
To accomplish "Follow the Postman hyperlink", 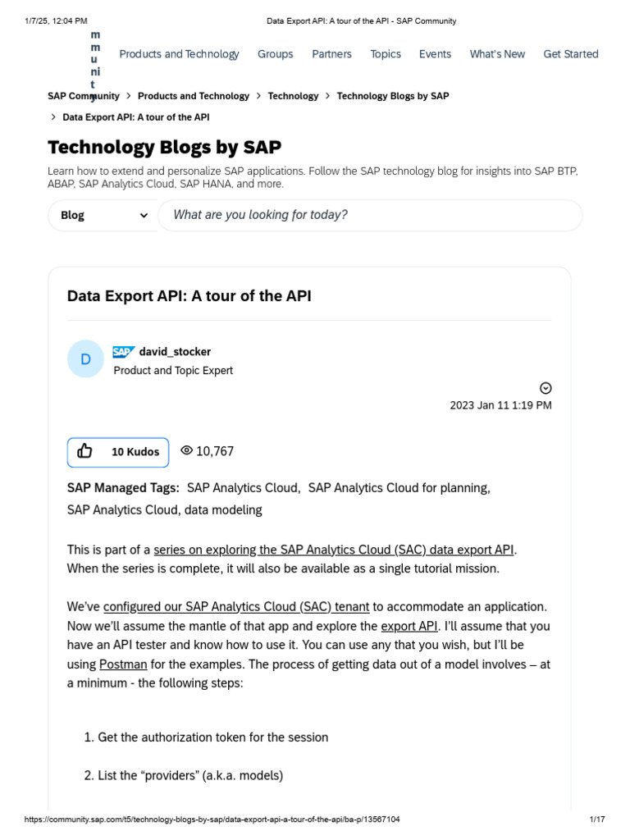I will click(120, 664).
